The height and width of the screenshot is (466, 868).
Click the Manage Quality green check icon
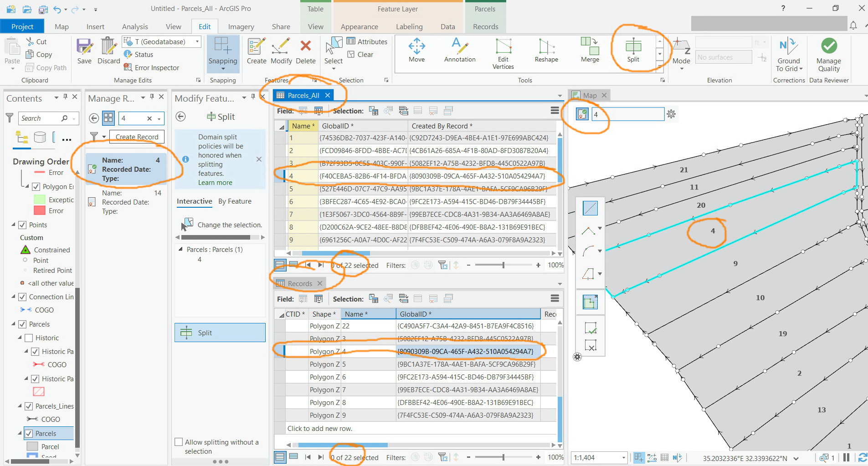(829, 46)
